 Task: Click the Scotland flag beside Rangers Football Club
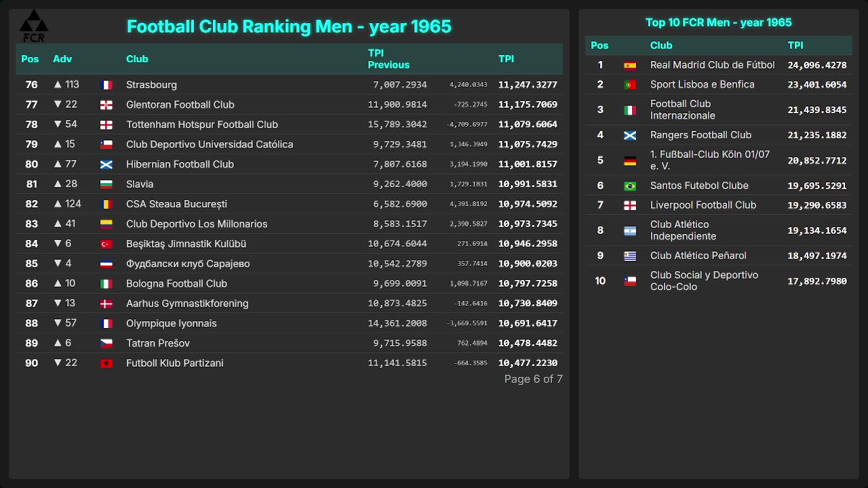pos(630,136)
